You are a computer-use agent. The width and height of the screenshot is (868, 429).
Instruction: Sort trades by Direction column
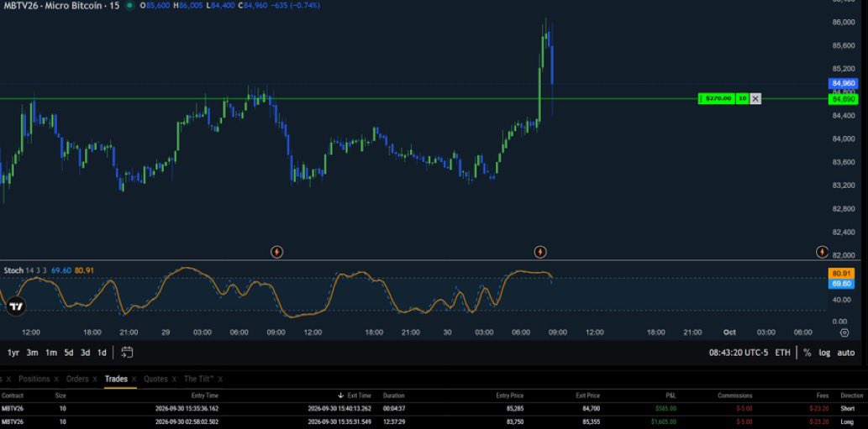coord(852,395)
